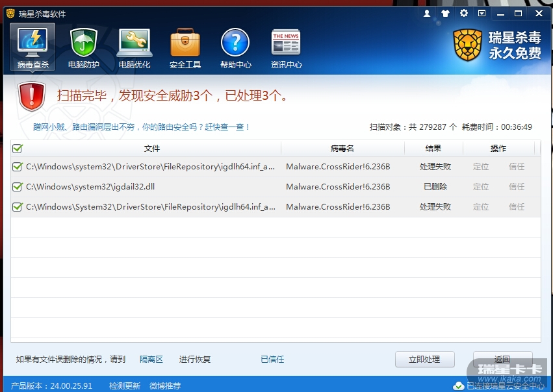
Task: Click the 产品版本：24.00.25.91 text
Action: [x=51, y=386]
